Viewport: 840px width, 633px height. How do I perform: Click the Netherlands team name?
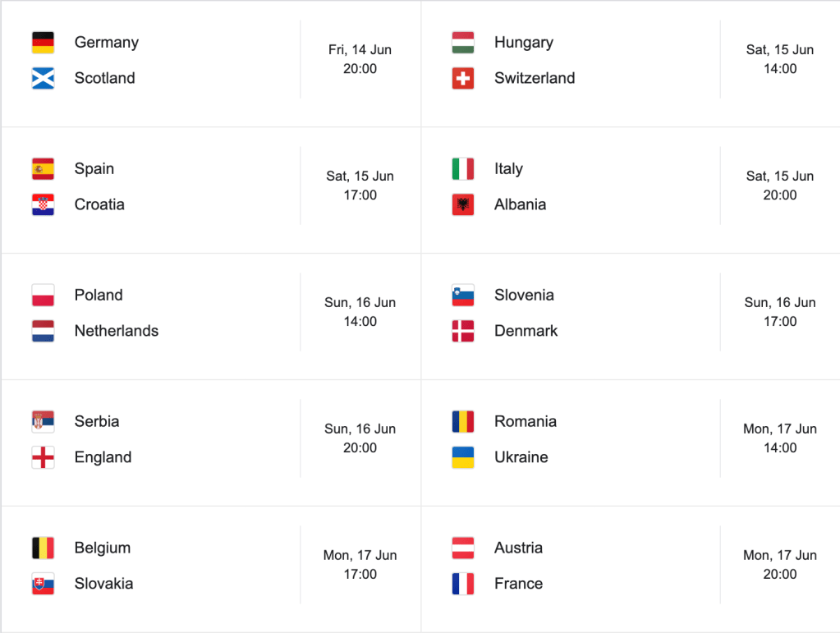117,332
